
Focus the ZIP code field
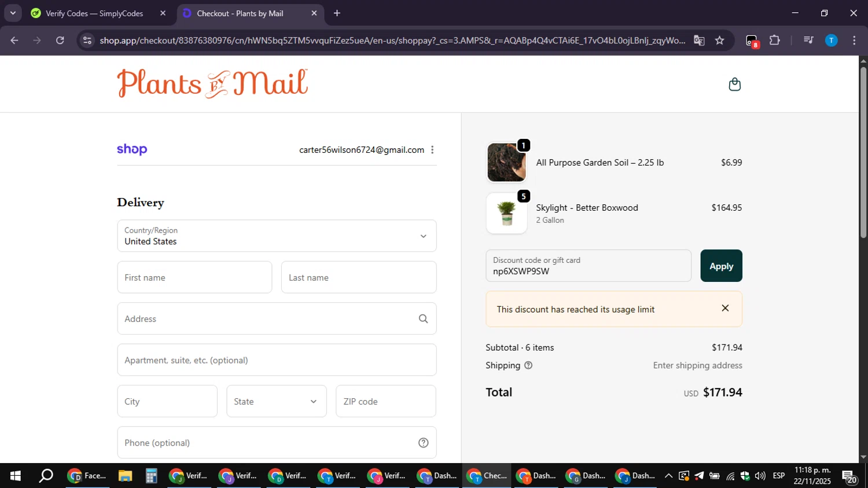coord(386,401)
